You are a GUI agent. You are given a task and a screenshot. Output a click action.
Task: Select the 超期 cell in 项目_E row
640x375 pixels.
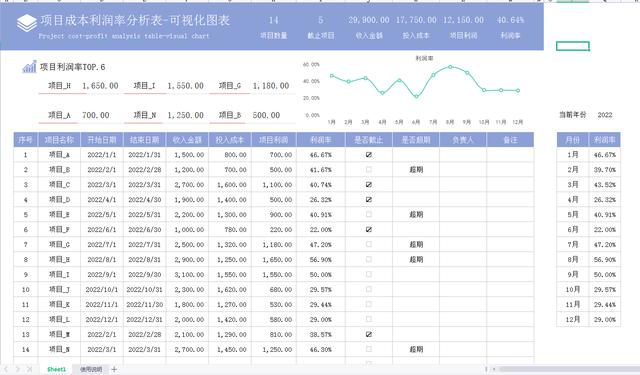(416, 214)
